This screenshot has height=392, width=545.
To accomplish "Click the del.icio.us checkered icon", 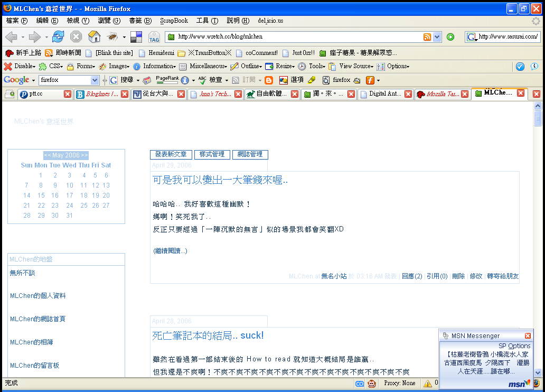I will pos(136,36).
